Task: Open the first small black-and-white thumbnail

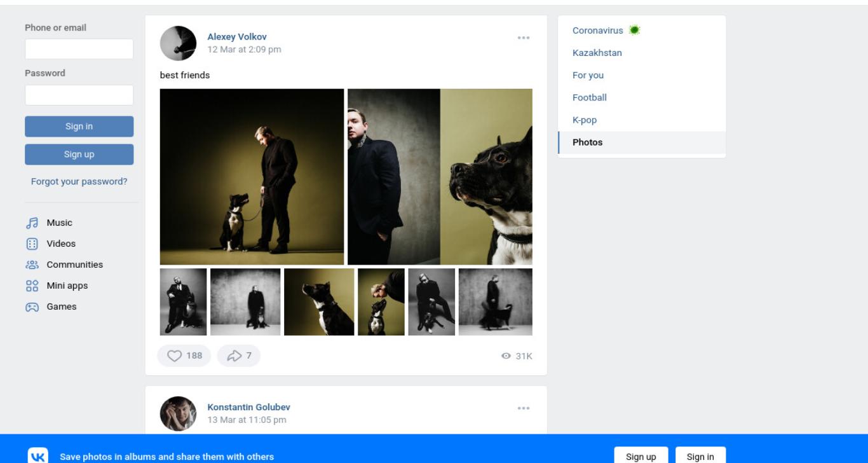Action: coord(183,302)
